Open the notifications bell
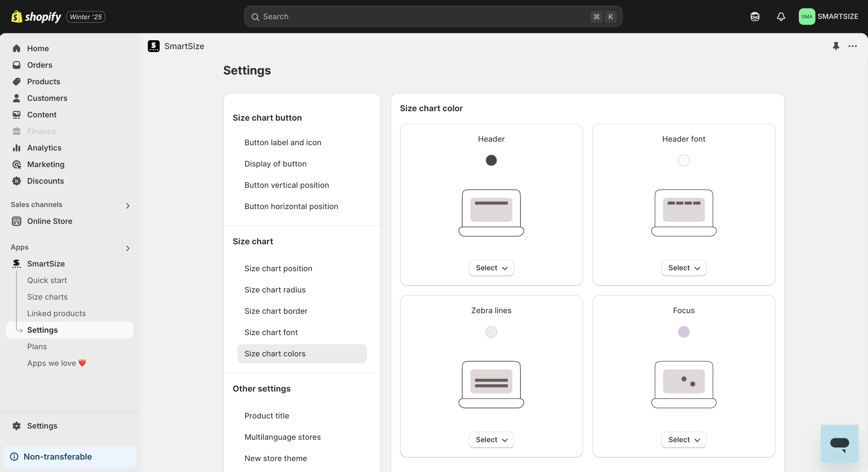This screenshot has width=868, height=472. 781,17
